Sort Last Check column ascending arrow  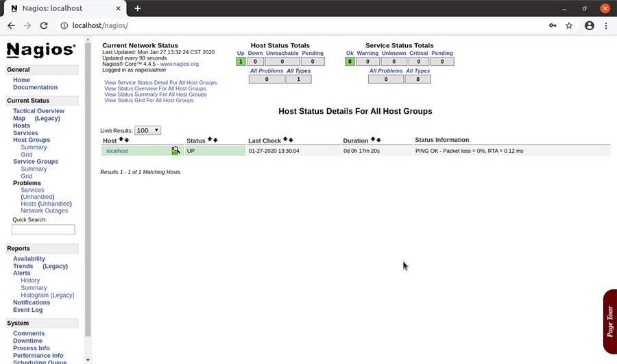[x=285, y=140]
